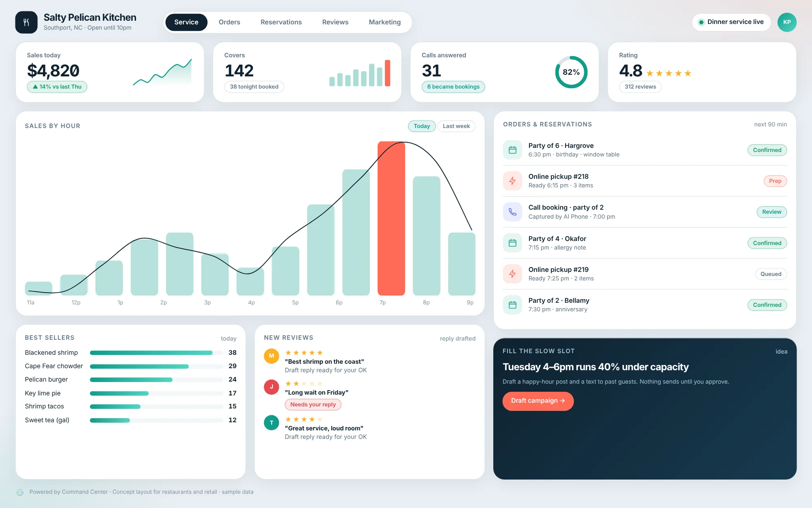Click the 6 became bookings pill
Screen dimensions: 812x508
click(x=453, y=87)
